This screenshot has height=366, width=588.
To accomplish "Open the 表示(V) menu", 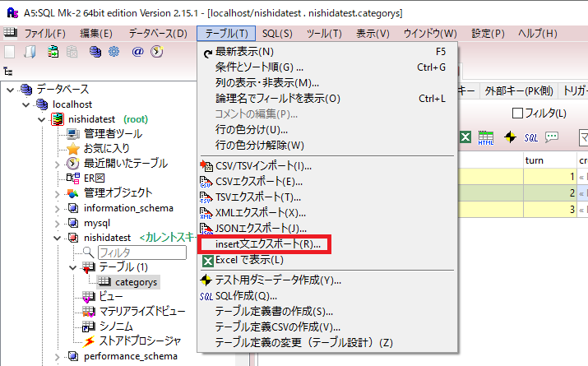I will pos(373,34).
